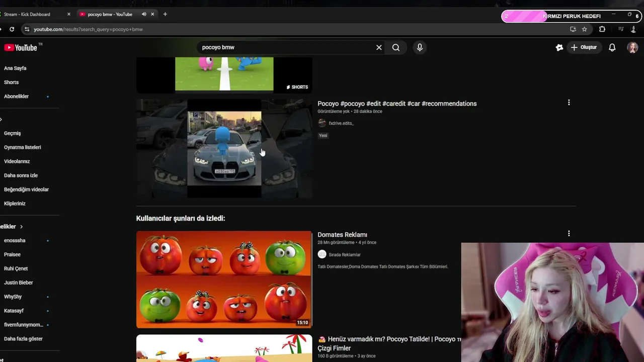Click the sparkle icon left of Oluştur
This screenshot has width=644, height=362.
(x=559, y=47)
